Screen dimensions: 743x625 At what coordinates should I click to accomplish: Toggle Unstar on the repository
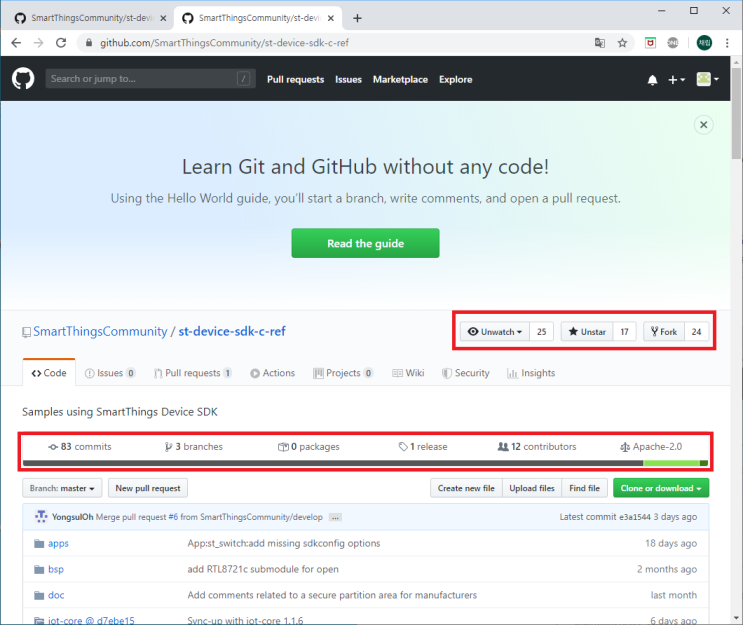coord(586,331)
